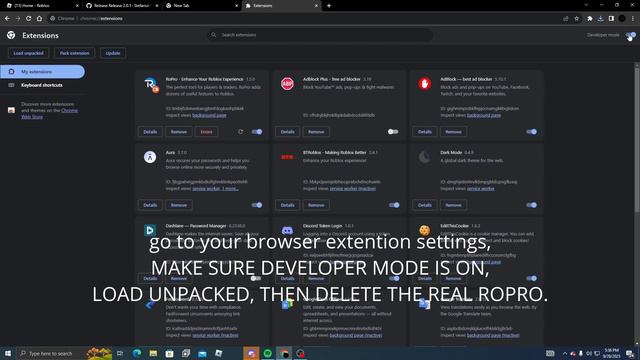Remove the RoPro extension
The image size is (640, 360).
point(178,132)
